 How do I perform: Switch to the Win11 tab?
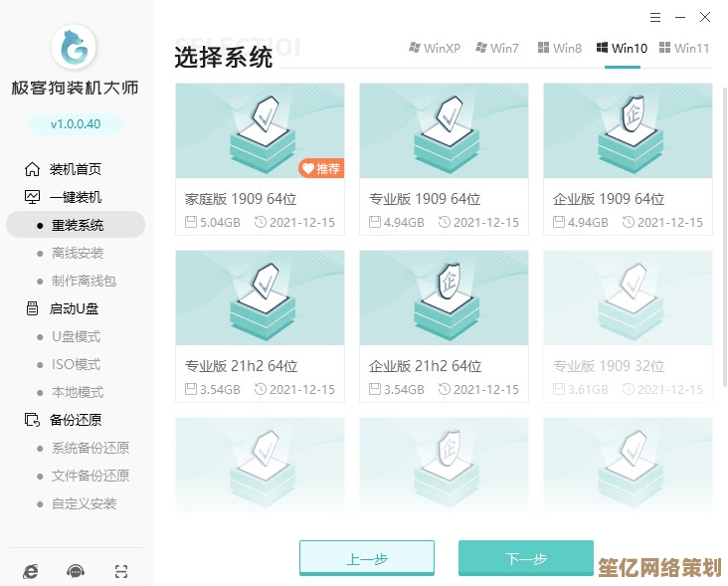pos(684,48)
